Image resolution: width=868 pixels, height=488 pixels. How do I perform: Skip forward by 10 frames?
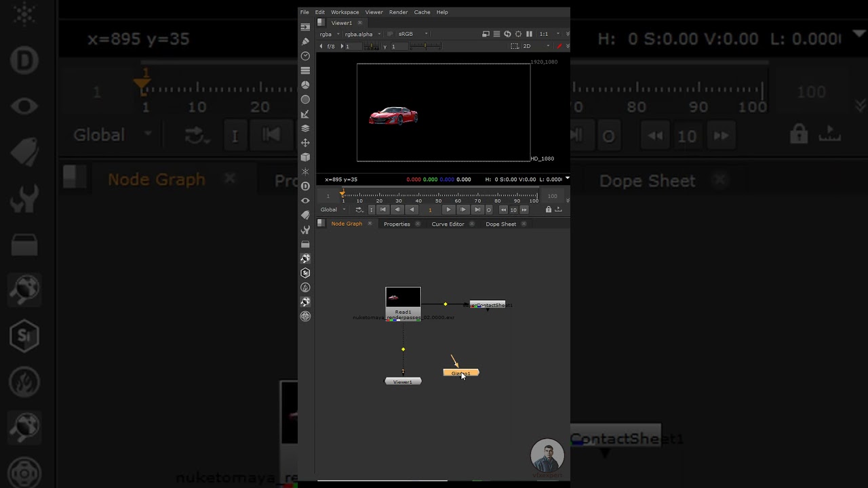point(524,209)
